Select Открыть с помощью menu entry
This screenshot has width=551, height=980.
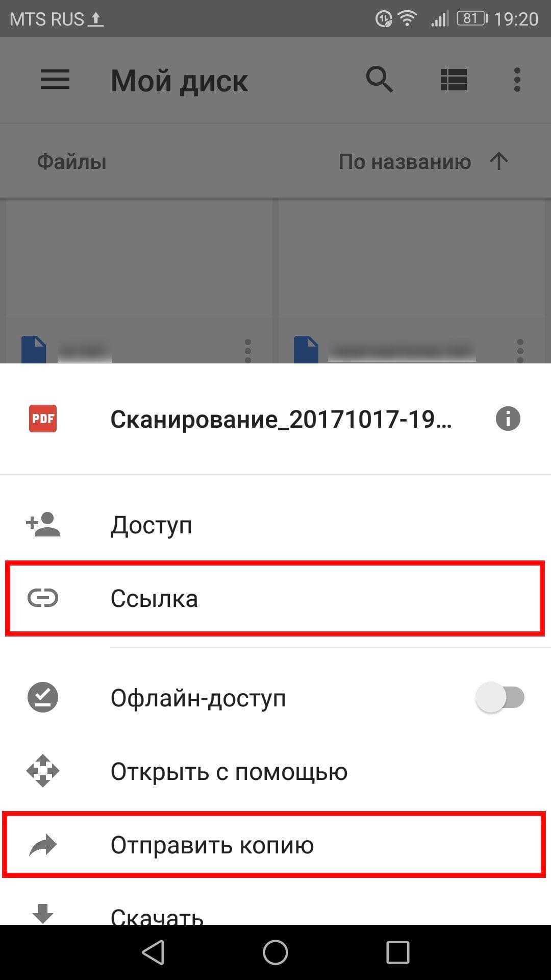[275, 771]
